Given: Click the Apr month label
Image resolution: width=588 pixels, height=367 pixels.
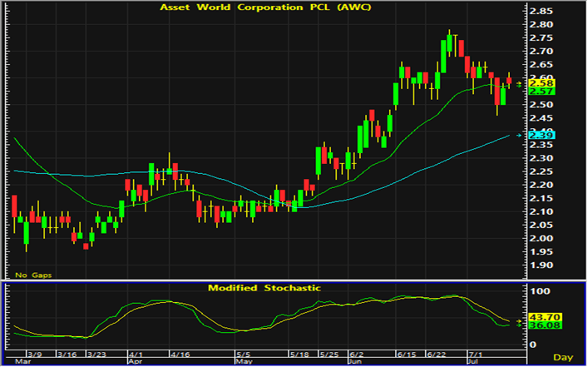Looking at the screenshot, I should click(135, 362).
